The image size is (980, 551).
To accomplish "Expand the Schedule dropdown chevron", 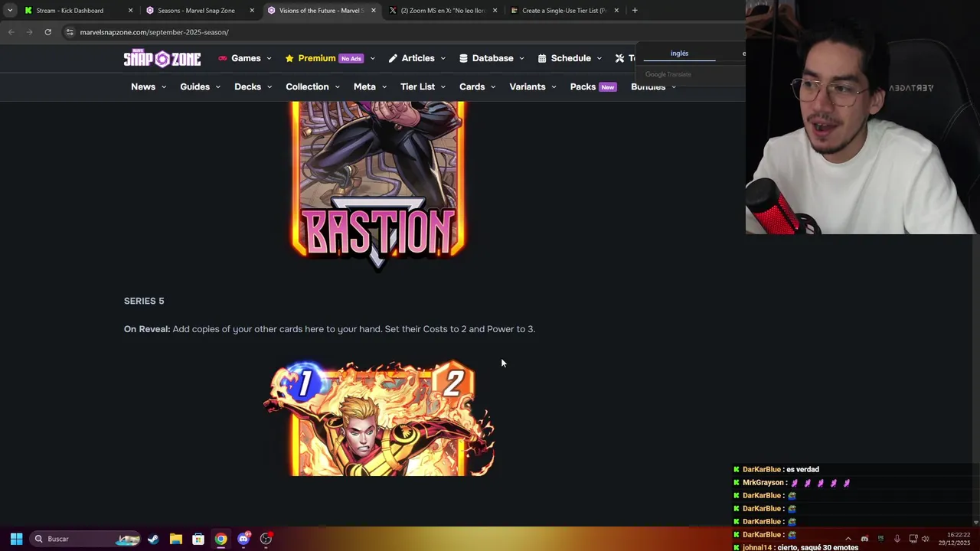I will coord(599,59).
